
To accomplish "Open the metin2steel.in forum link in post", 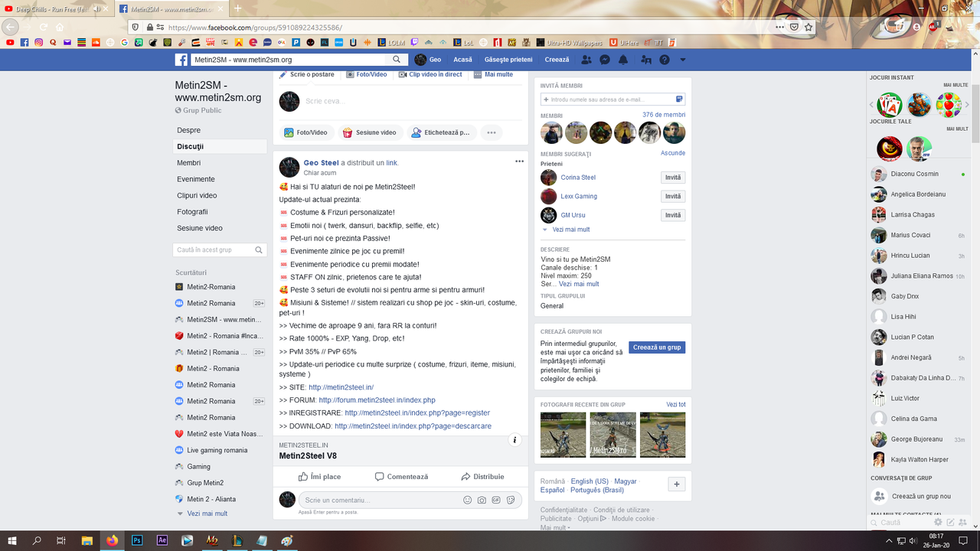I will tap(377, 400).
